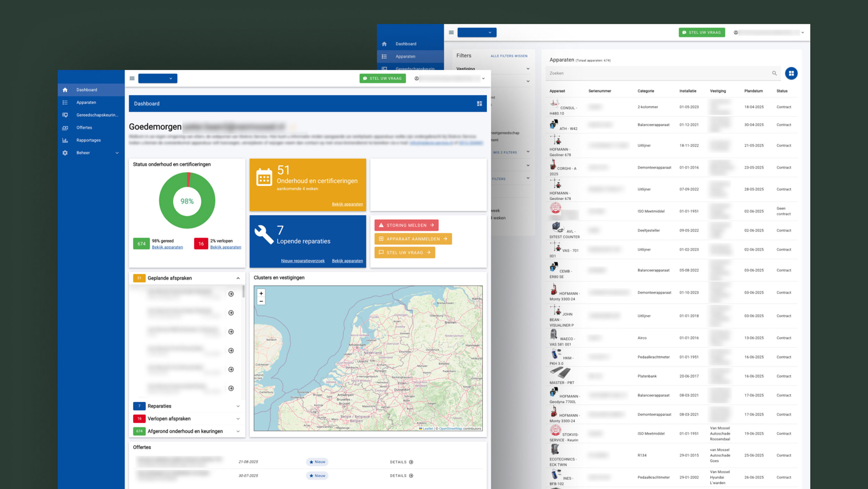Viewport: 868px width, 489px height.
Task: Collapse the Geplande afspraken section
Action: pyautogui.click(x=238, y=278)
